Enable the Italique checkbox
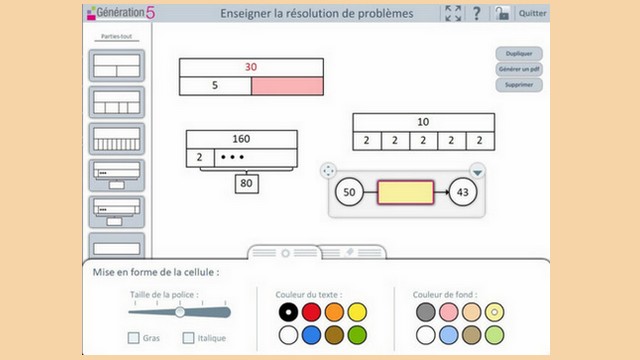 [188, 338]
